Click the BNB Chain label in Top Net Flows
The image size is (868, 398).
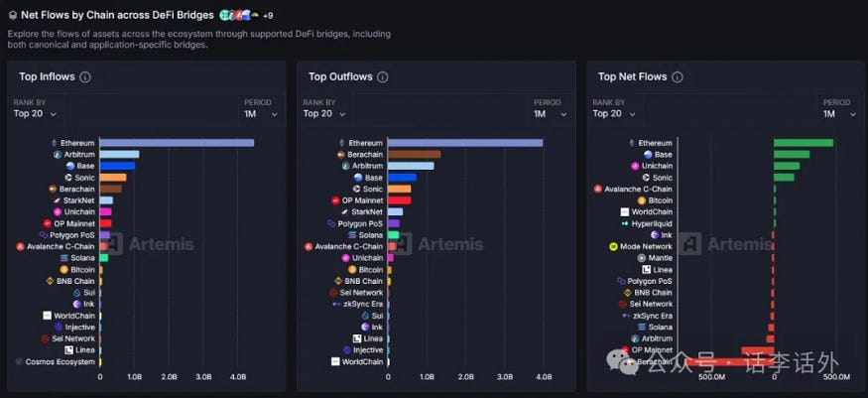coord(653,293)
